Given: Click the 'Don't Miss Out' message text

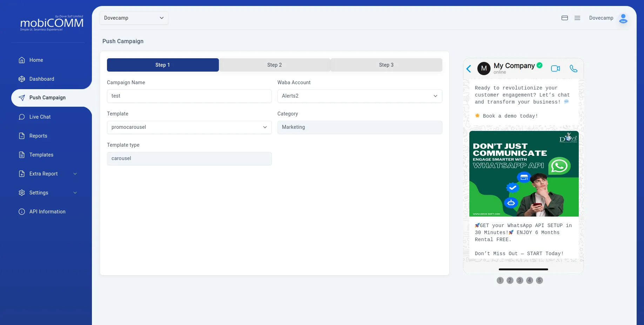Looking at the screenshot, I should click(519, 253).
